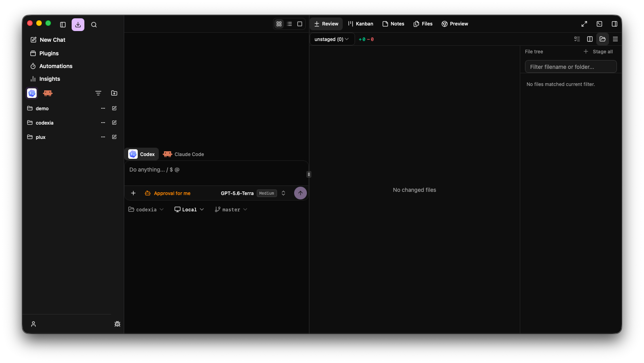Expand the master branch selector
The width and height of the screenshot is (644, 363).
point(231,209)
